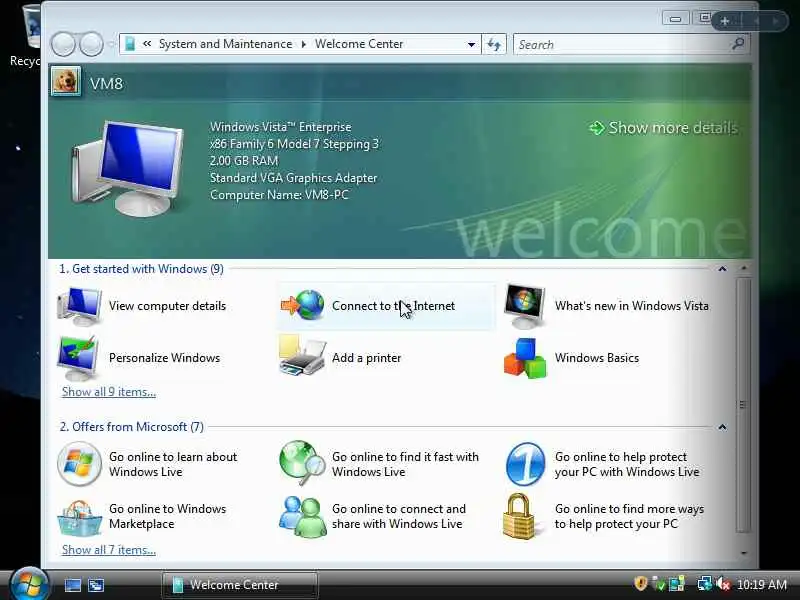Screen dimensions: 800x600
Task: Open the Windows Start orb
Action: (x=29, y=584)
